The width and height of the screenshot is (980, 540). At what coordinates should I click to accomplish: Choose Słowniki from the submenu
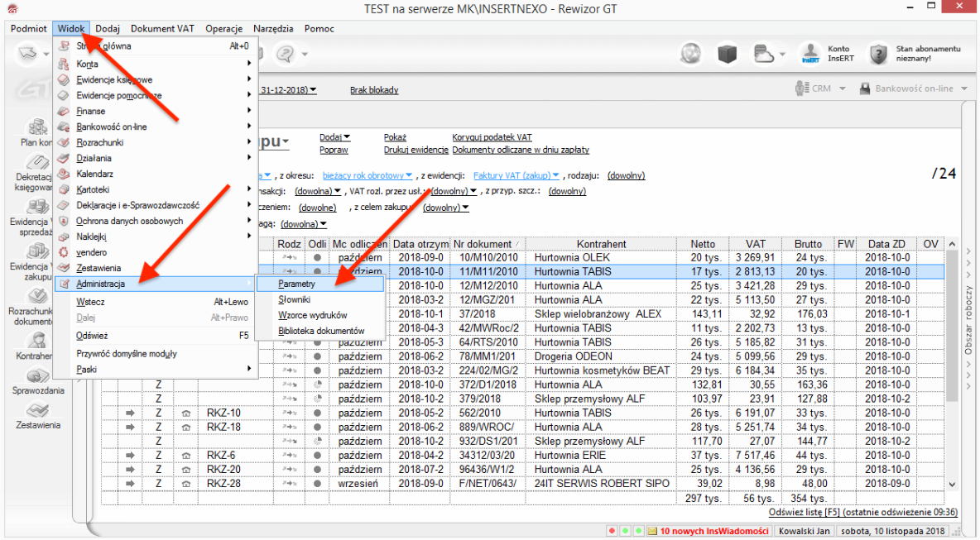tap(295, 299)
